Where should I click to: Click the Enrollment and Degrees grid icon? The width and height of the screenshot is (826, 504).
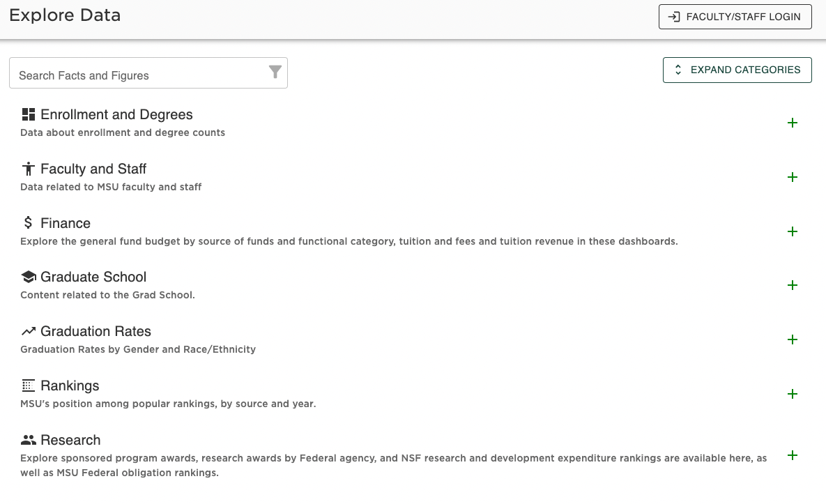28,114
